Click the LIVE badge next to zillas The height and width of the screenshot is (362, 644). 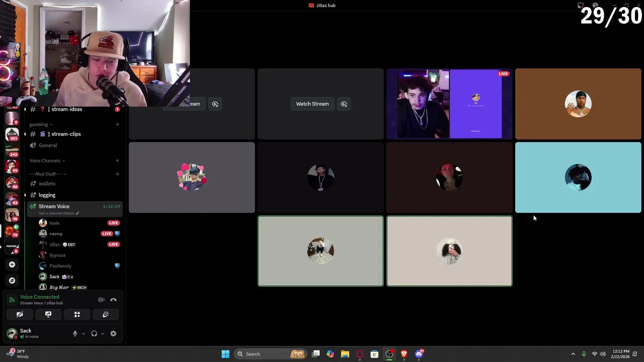click(x=114, y=244)
